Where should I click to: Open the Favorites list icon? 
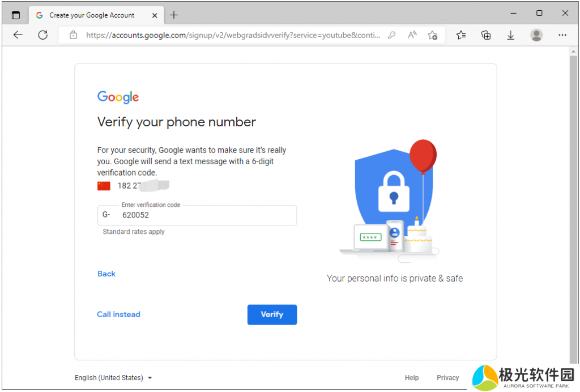pos(461,35)
